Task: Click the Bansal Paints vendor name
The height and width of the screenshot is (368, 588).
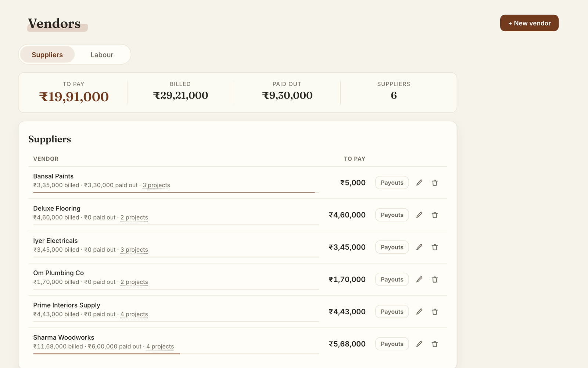Action: click(53, 176)
